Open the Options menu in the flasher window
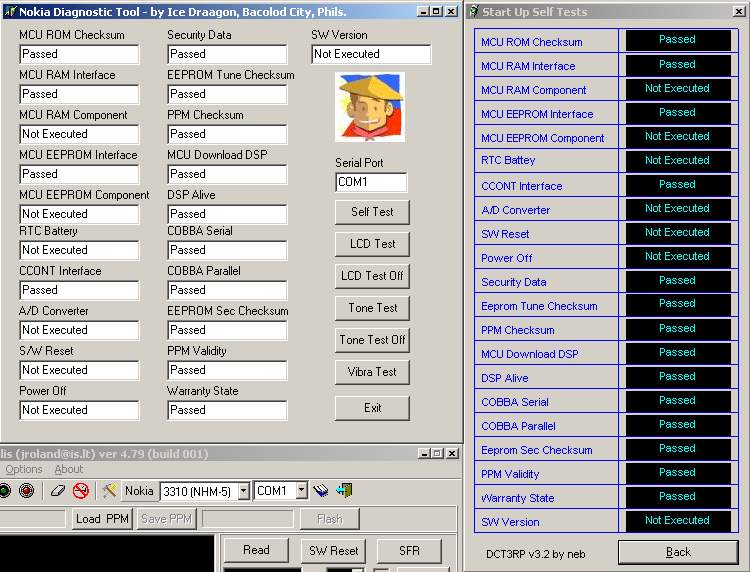Screen dimensions: 750x572 pos(24,469)
